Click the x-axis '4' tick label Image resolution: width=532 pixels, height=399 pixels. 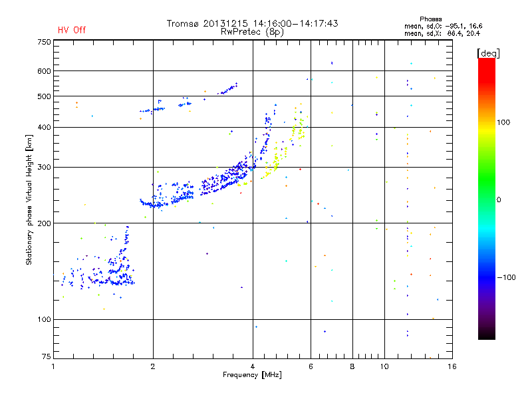[x=253, y=366]
